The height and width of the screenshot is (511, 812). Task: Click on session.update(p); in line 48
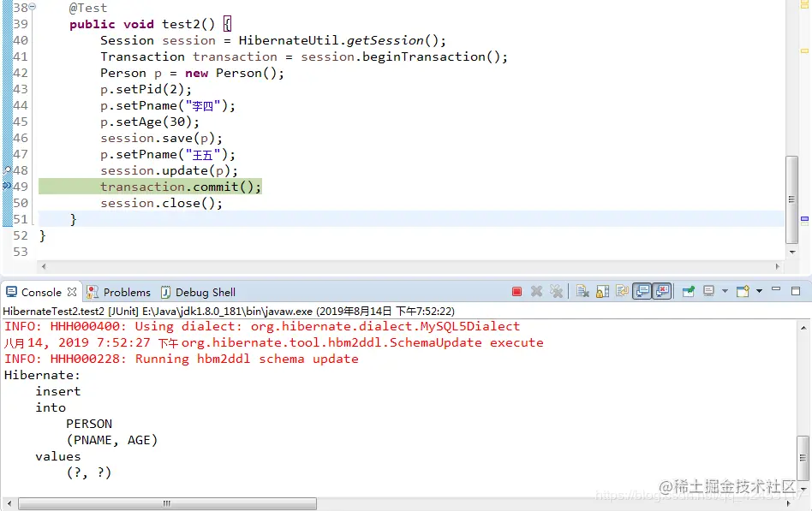pos(169,170)
